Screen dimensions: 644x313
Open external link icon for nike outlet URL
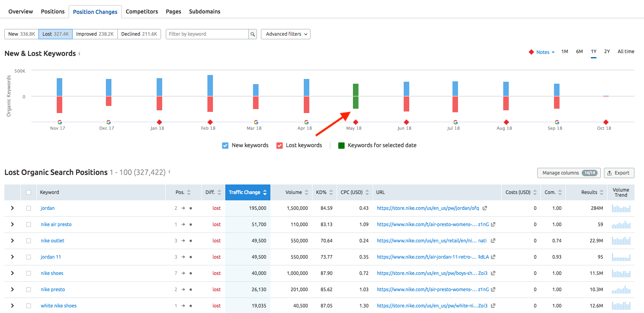pos(493,241)
